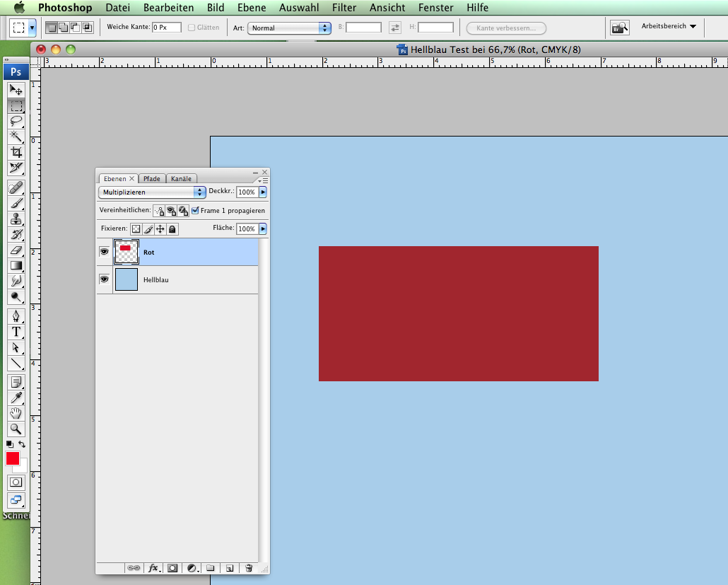This screenshot has height=585, width=728.
Task: Select the Lasso tool
Action: 16,121
